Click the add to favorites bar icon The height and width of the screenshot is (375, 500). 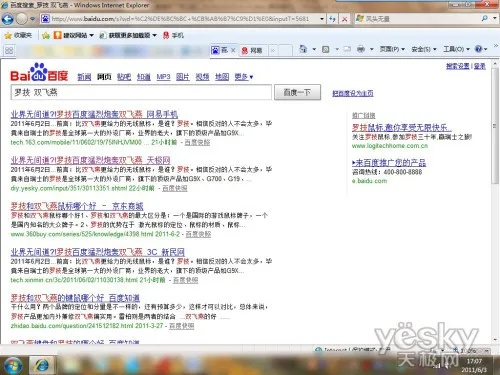click(46, 35)
